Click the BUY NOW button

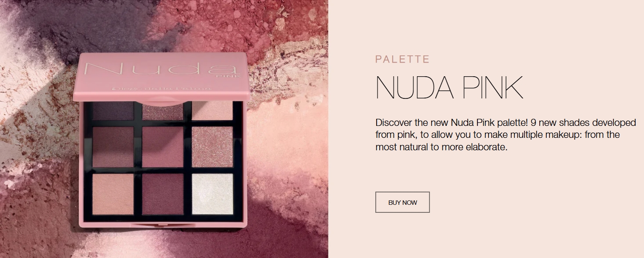tap(402, 202)
